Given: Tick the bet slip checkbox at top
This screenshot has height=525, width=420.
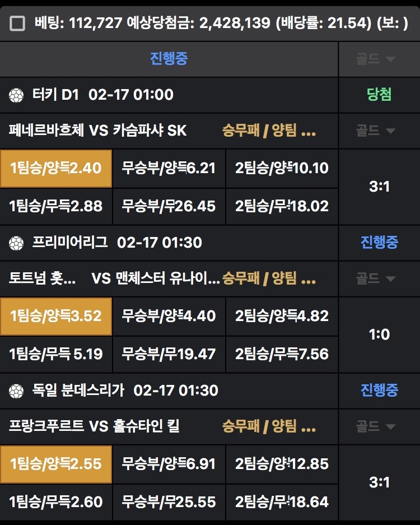Looking at the screenshot, I should click(x=18, y=24).
